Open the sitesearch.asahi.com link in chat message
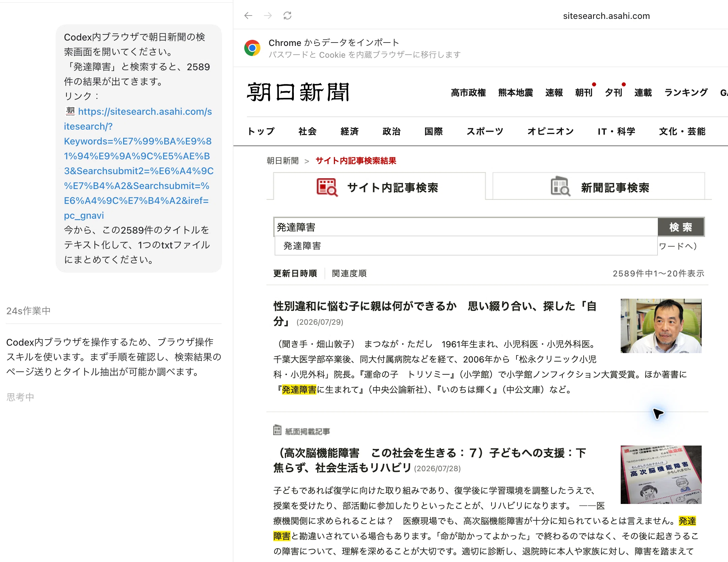The width and height of the screenshot is (728, 562). tap(139, 163)
